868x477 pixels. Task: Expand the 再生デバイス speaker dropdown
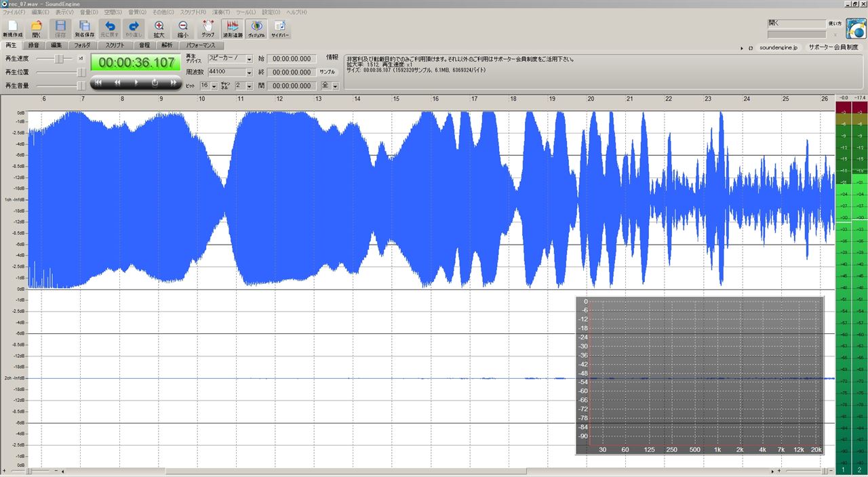point(249,59)
